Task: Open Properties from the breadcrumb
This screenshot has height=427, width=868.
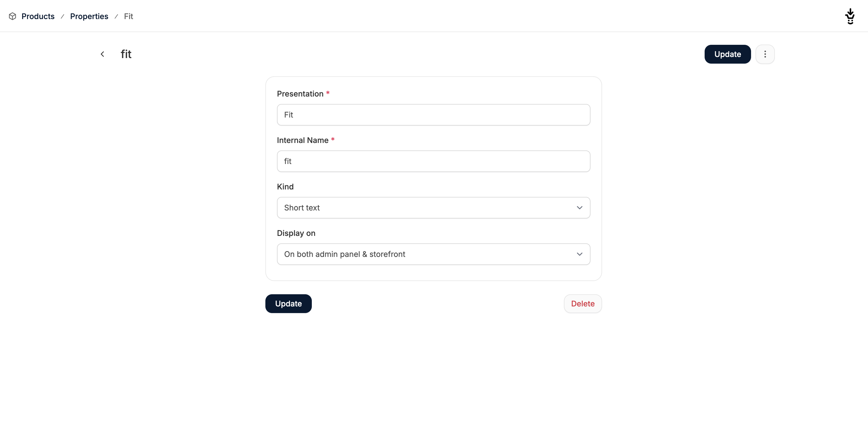Action: [x=89, y=16]
